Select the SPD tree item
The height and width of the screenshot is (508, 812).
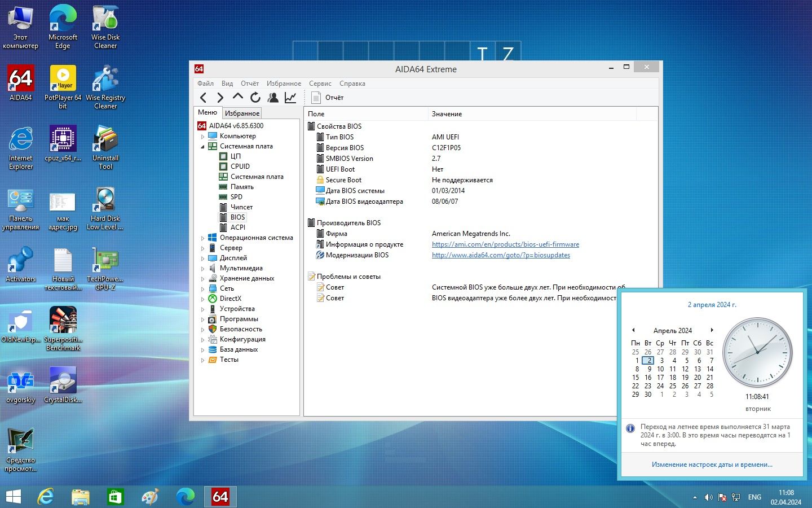236,197
